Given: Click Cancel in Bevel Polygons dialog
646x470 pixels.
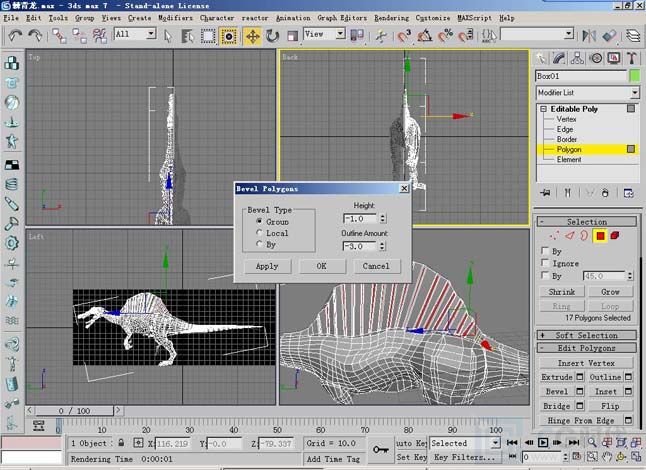Looking at the screenshot, I should pos(376,266).
